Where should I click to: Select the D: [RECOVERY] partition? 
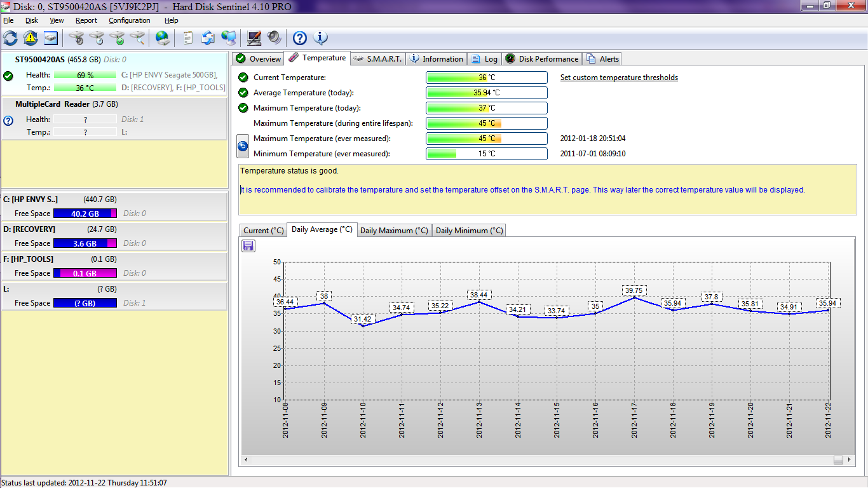(x=114, y=236)
